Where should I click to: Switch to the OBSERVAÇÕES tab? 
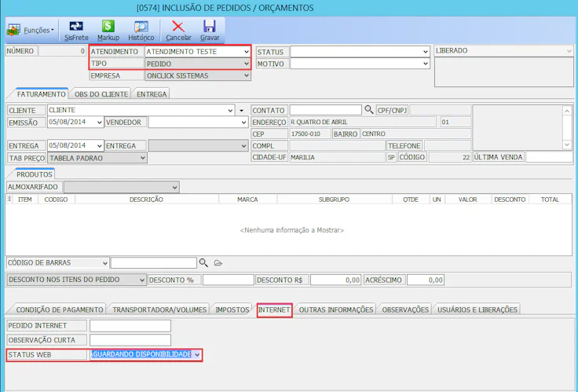405,310
